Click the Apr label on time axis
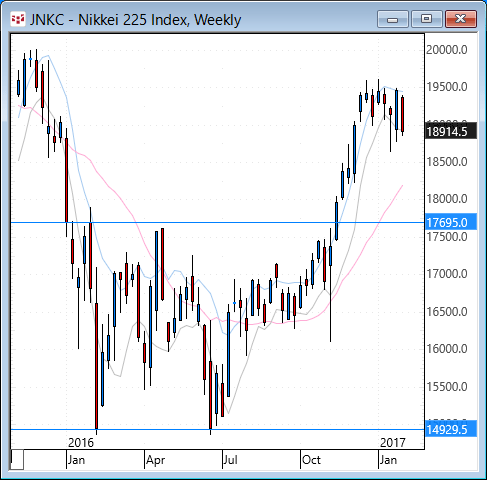Image resolution: width=487 pixels, height=480 pixels. click(x=155, y=460)
